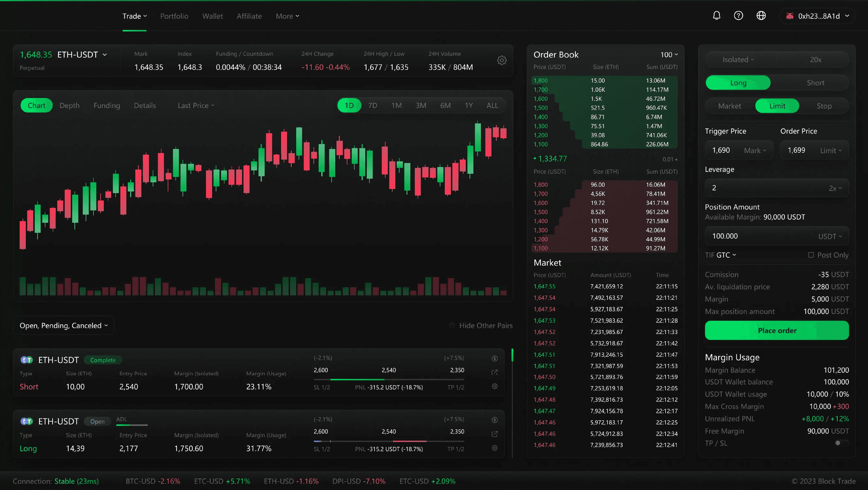Screen dimensions: 868x490
Task: Select the Short position button
Action: 815,83
